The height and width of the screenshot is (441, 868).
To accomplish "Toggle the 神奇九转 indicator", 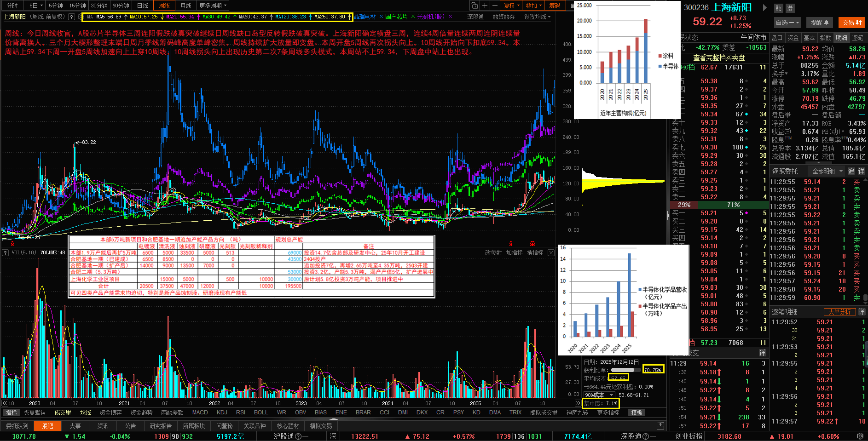I will 577,412.
